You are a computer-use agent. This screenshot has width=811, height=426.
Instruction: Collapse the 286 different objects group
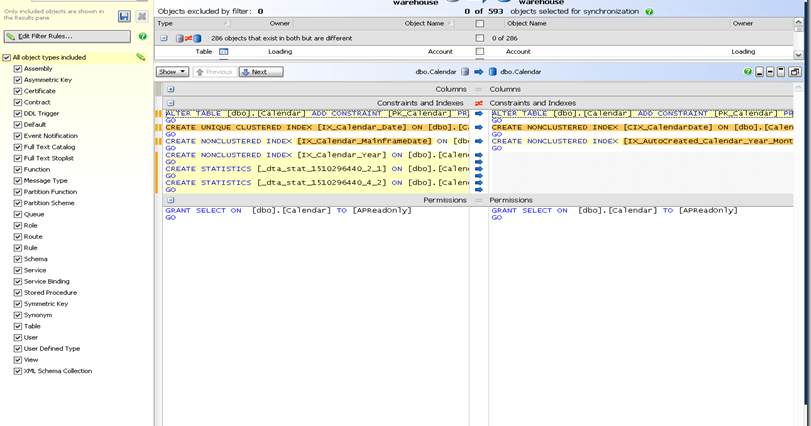click(x=164, y=37)
